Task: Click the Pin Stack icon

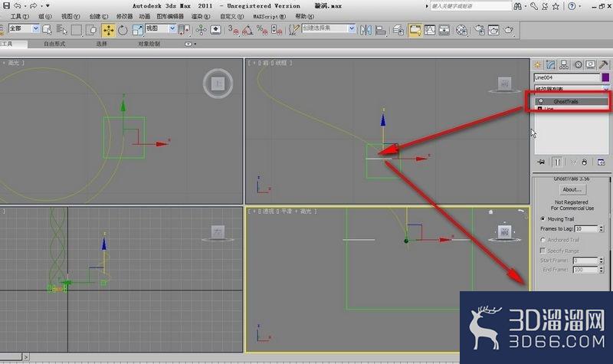Action: click(542, 162)
